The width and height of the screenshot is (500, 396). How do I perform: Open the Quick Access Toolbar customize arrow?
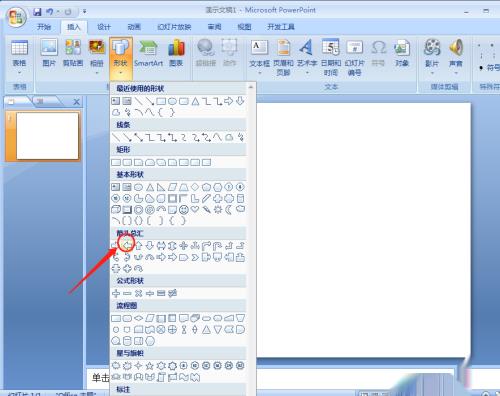(x=85, y=12)
